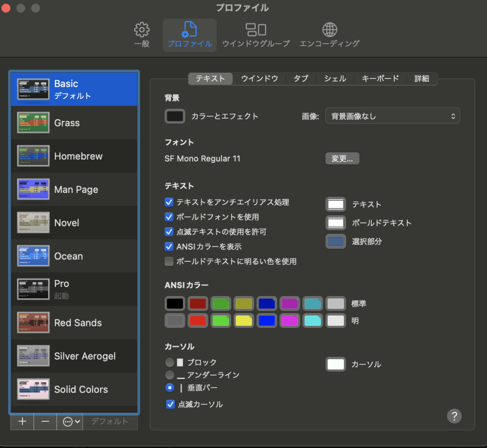Open the テキスト color well
Image resolution: width=487 pixels, height=448 pixels.
click(336, 204)
